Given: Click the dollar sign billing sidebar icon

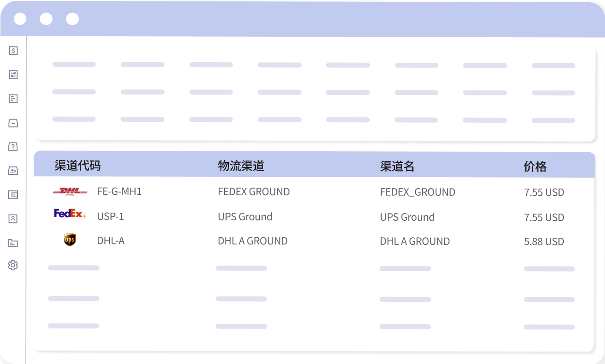Looking at the screenshot, I should click(13, 51).
